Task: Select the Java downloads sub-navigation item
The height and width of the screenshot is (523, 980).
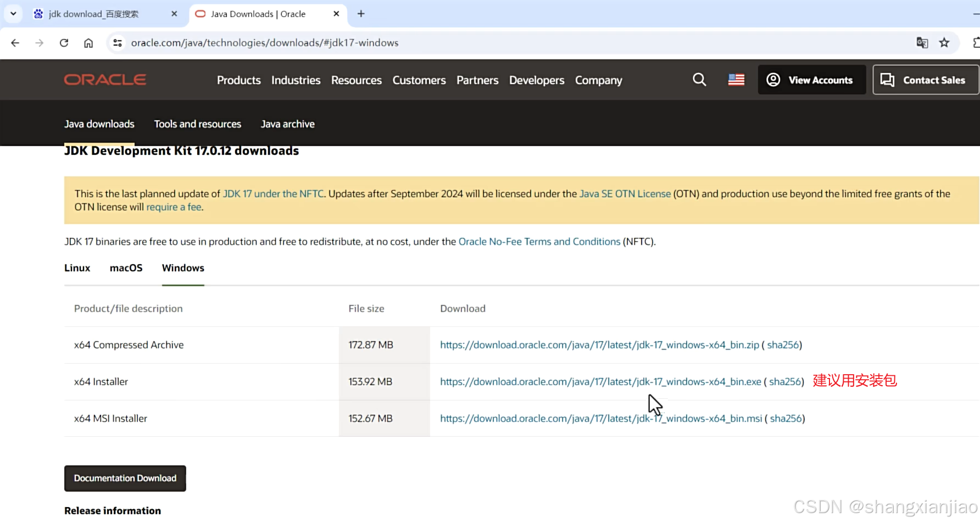Action: point(99,124)
